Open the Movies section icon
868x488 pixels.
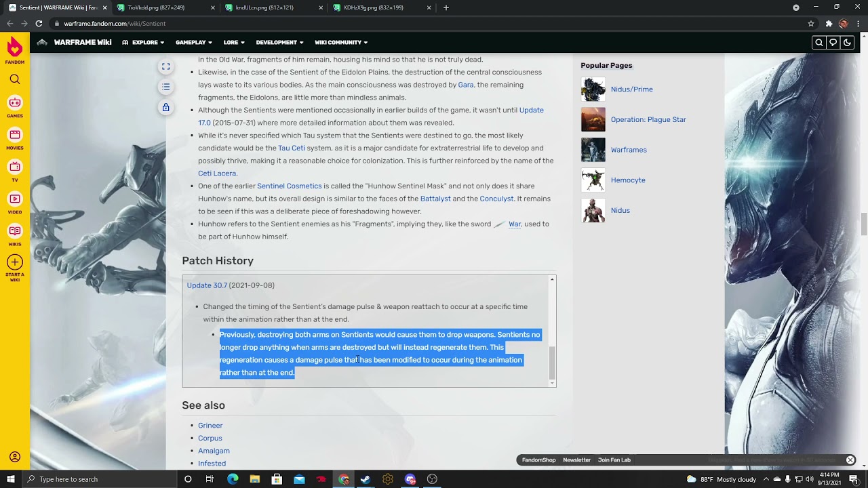pyautogui.click(x=15, y=135)
